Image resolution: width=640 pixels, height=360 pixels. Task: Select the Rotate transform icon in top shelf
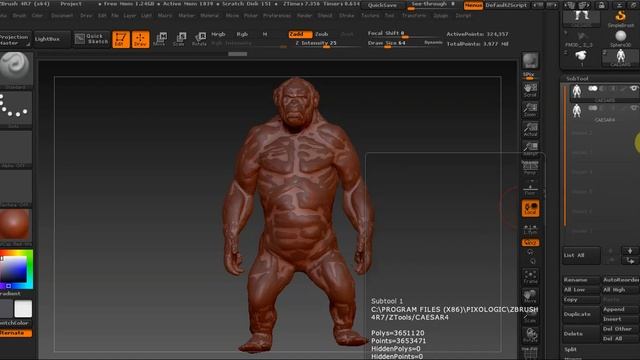pos(199,39)
